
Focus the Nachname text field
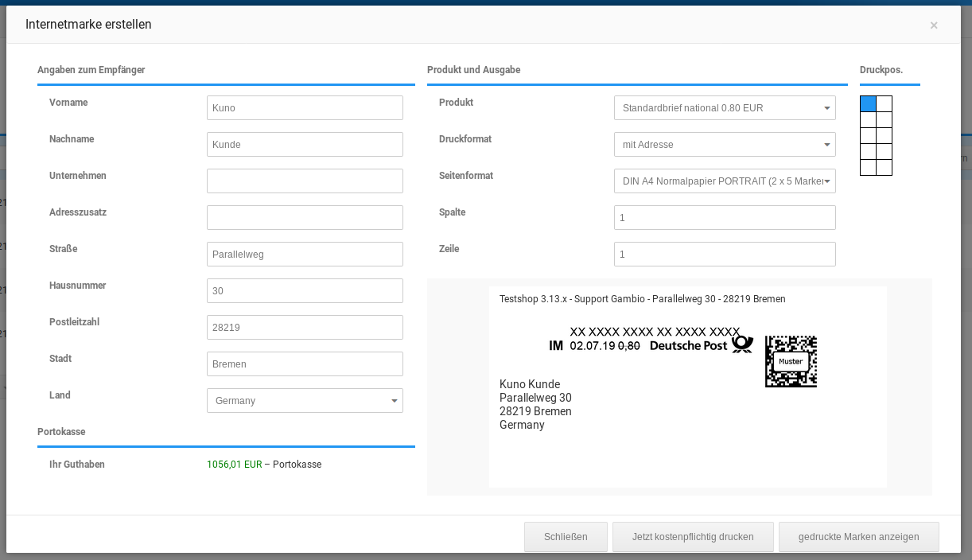(305, 145)
